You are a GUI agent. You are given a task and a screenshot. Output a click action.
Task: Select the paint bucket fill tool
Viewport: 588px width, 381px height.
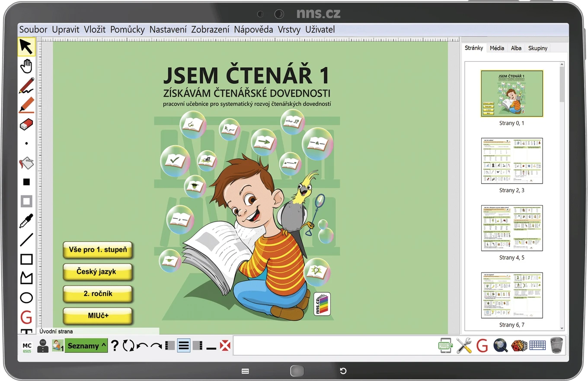coord(26,163)
